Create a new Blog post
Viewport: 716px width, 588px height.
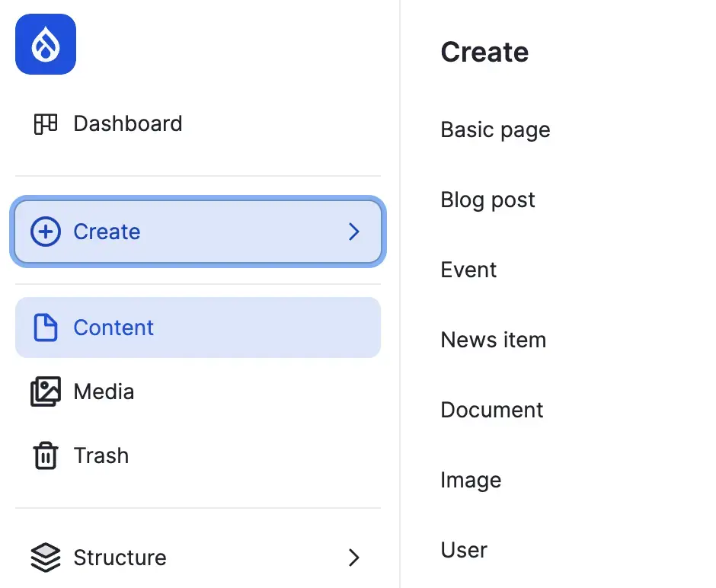[x=487, y=200]
